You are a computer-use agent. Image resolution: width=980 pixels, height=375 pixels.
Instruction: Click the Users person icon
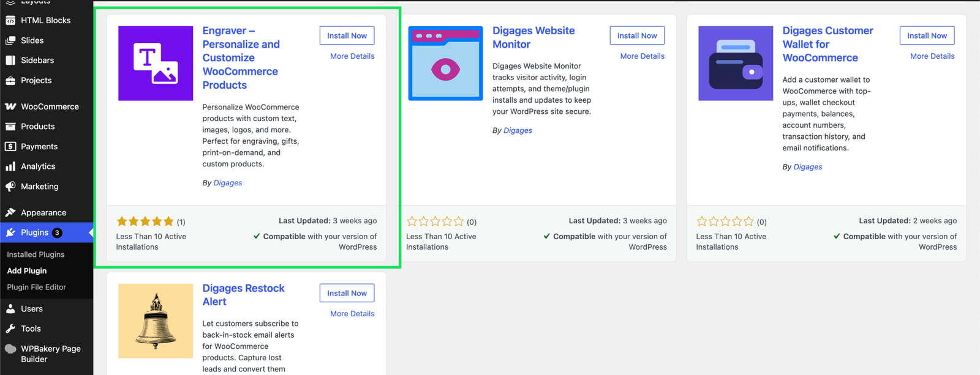point(10,309)
